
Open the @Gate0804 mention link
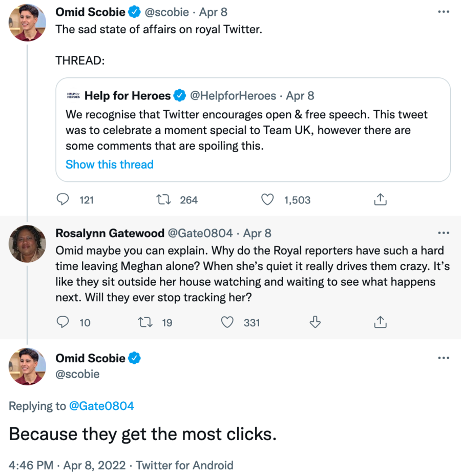(x=101, y=406)
